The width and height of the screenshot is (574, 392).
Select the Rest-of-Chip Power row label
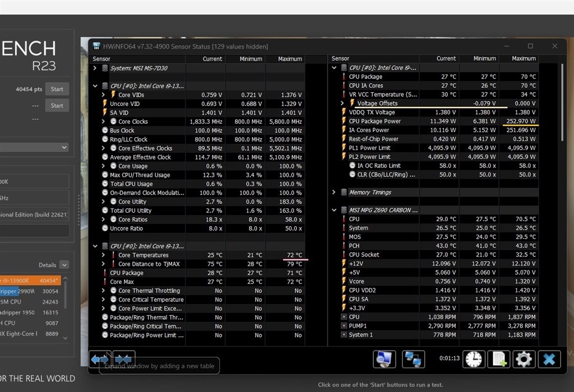(x=373, y=139)
